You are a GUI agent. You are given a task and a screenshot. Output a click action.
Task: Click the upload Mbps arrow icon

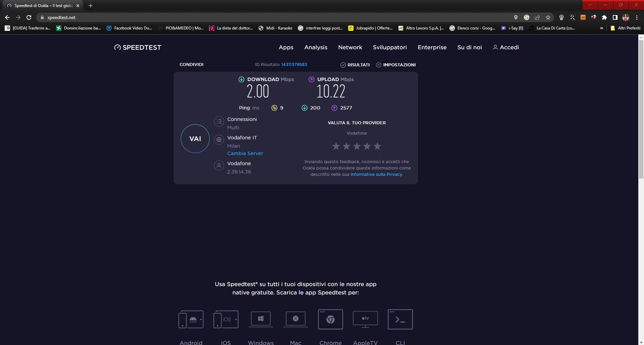311,79
